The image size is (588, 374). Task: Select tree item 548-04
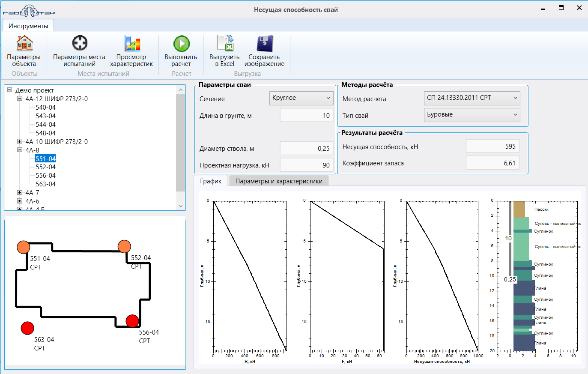coord(46,133)
